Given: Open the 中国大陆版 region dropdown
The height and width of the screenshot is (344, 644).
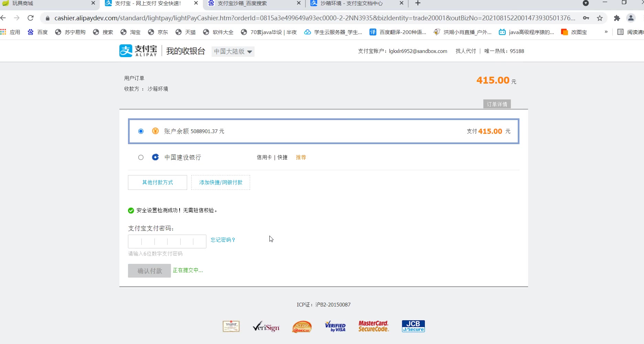Looking at the screenshot, I should tap(233, 52).
